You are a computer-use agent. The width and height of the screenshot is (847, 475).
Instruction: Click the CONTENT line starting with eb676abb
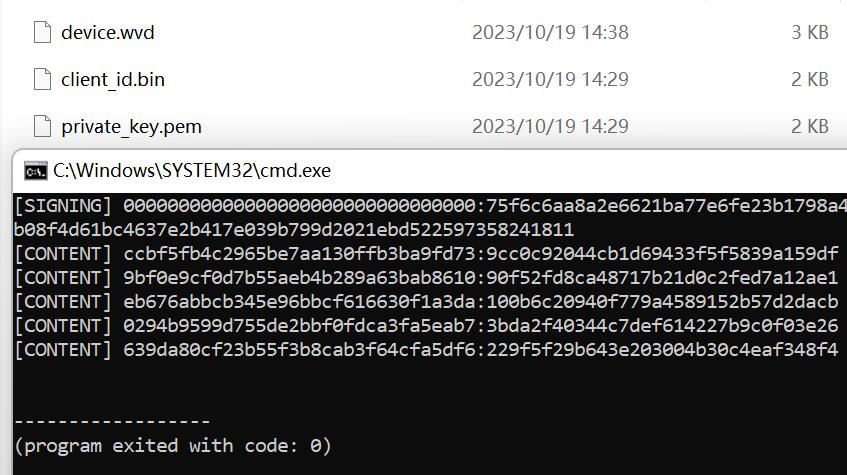[x=426, y=302]
